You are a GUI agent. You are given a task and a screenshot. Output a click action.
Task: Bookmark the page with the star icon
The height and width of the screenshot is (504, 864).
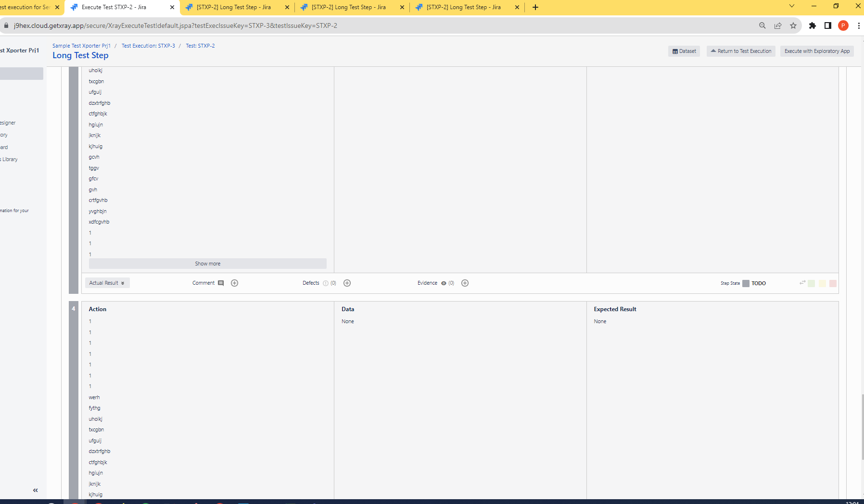coord(794,25)
